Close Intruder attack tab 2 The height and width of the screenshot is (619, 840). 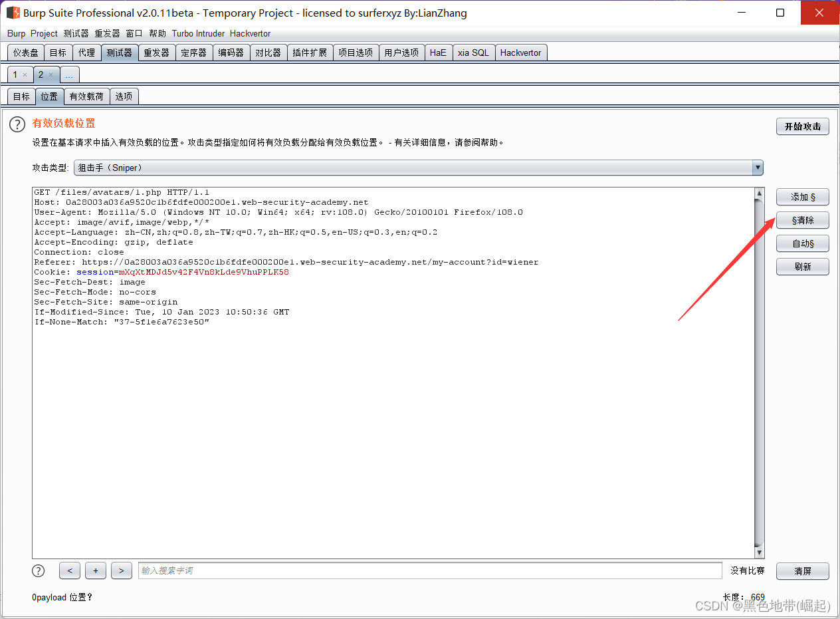(x=51, y=74)
